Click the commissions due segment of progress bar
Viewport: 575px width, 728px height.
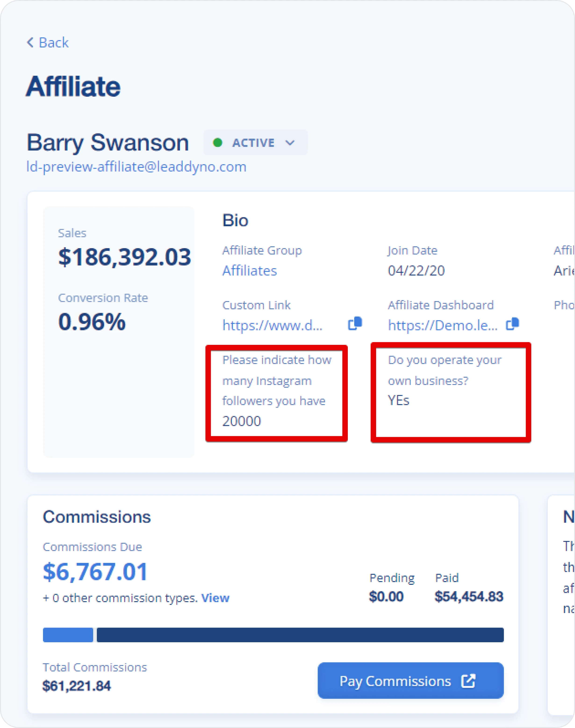point(68,635)
